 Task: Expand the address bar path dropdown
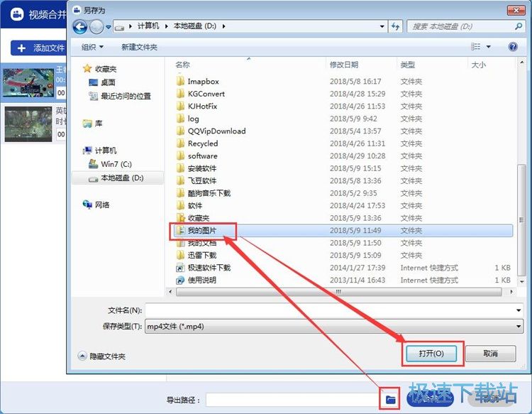pyautogui.click(x=382, y=26)
